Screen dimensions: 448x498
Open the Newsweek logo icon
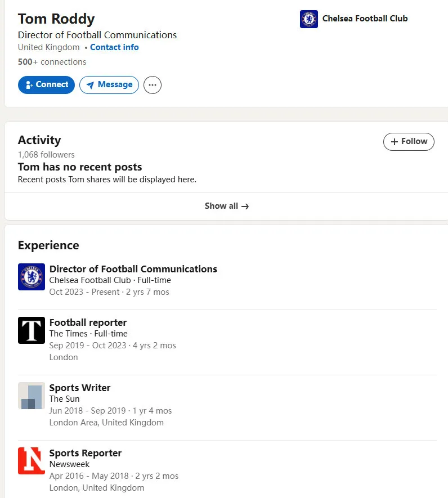(x=31, y=461)
